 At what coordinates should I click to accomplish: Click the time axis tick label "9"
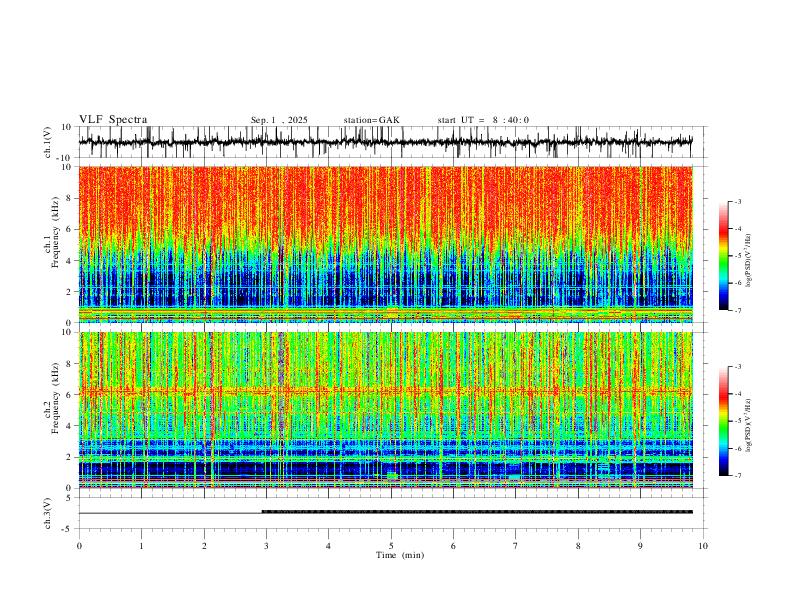point(640,546)
